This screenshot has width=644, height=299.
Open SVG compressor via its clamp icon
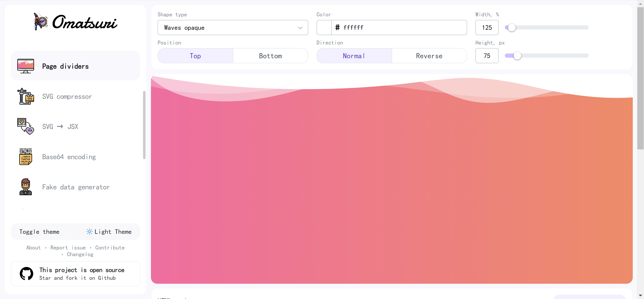click(25, 96)
